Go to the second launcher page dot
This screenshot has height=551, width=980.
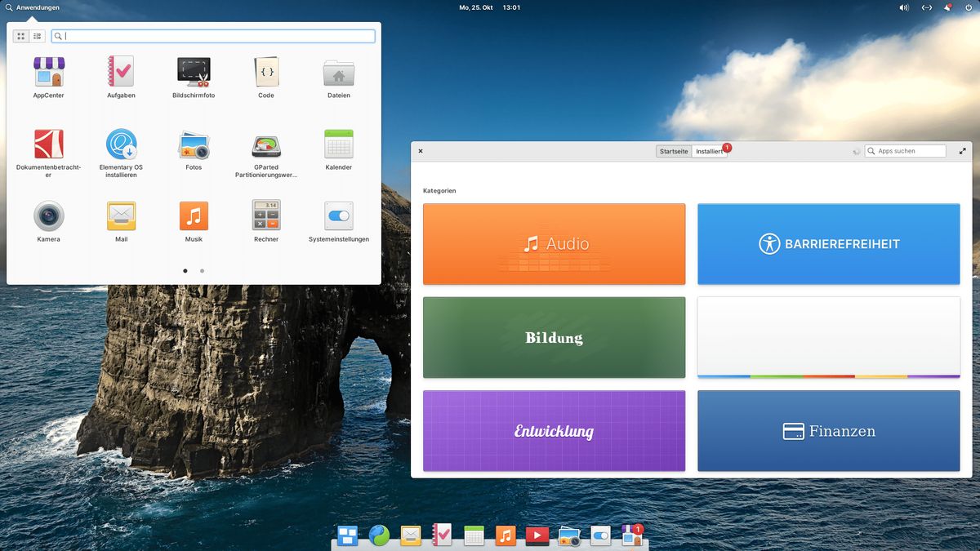pos(202,270)
